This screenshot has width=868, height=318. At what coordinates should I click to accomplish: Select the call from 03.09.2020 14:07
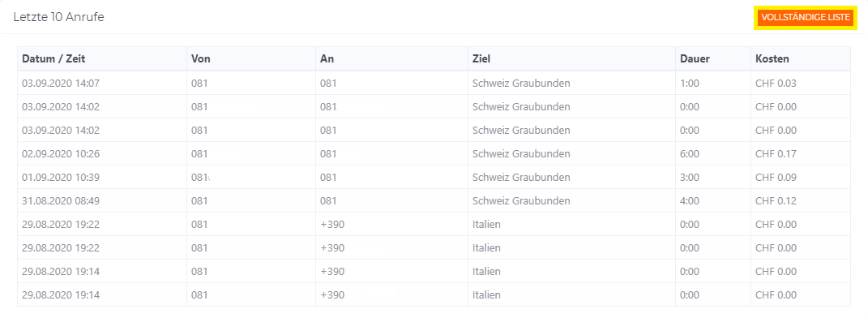click(x=434, y=83)
